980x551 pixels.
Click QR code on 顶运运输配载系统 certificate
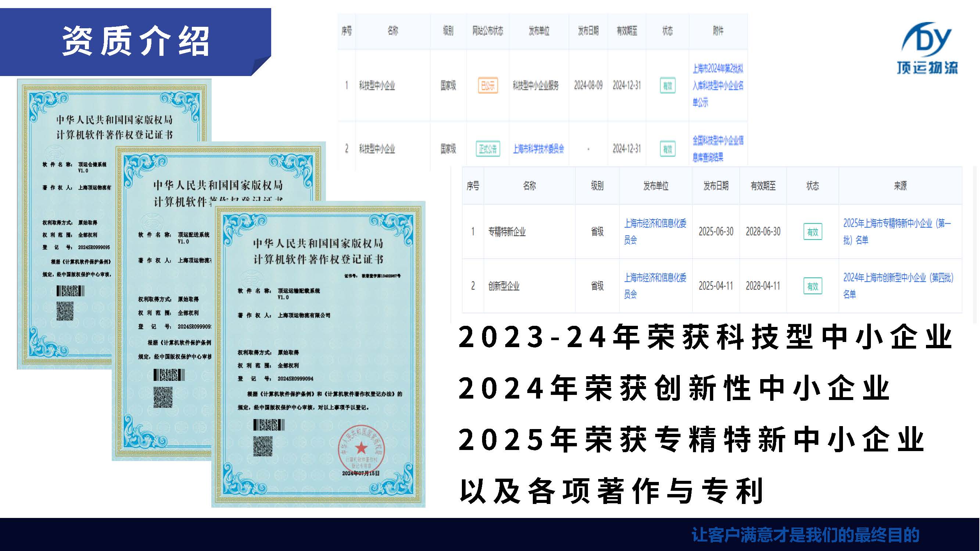click(x=263, y=446)
